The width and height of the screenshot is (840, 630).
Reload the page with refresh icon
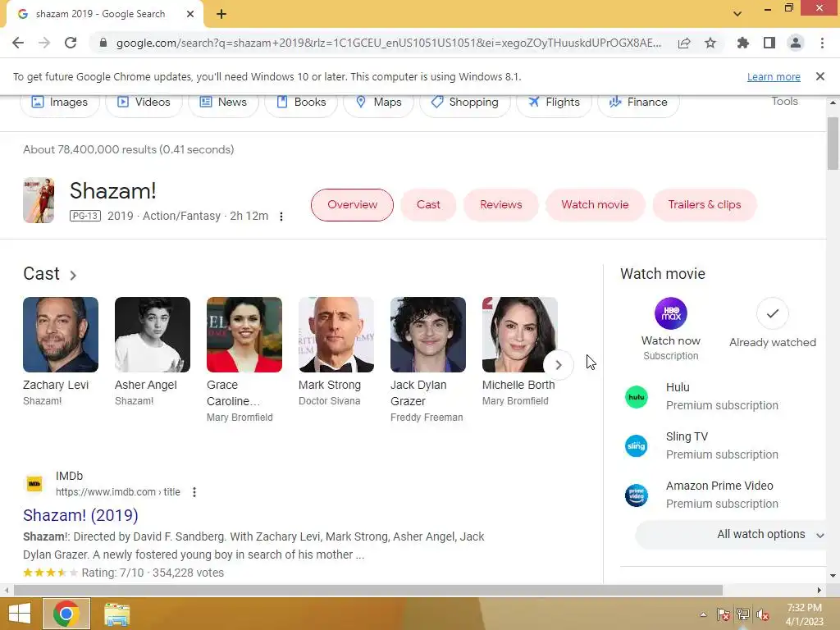[71, 43]
